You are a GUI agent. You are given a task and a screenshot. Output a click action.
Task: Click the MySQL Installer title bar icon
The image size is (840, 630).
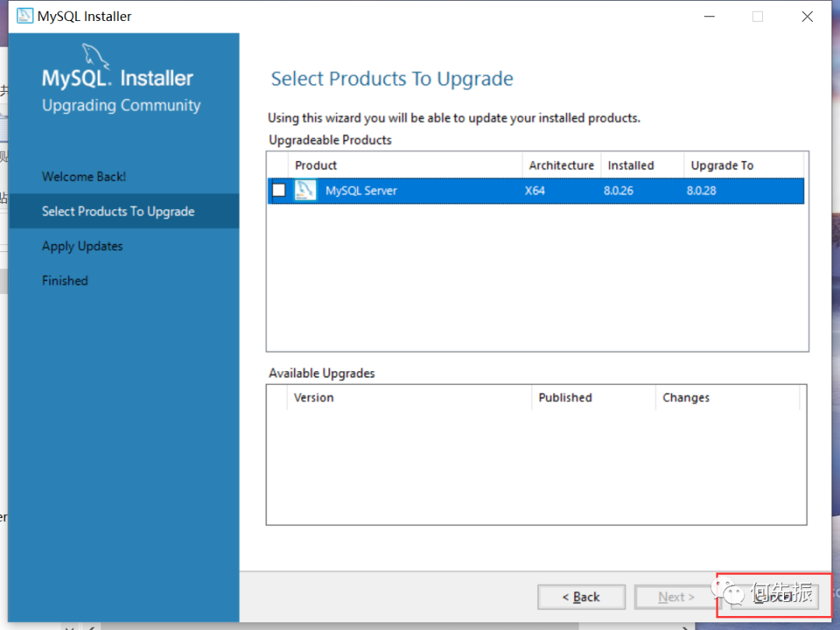point(25,16)
